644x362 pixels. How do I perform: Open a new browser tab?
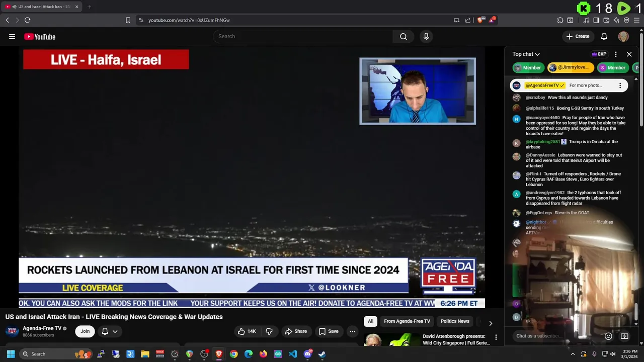click(x=89, y=7)
